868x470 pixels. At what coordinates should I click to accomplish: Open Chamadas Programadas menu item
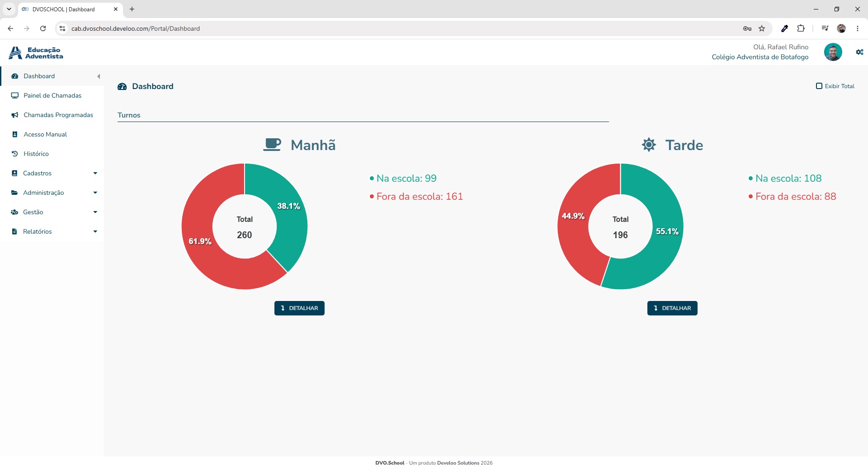(52, 115)
